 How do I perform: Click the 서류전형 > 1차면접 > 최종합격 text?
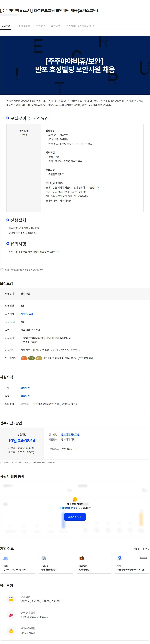(24, 228)
